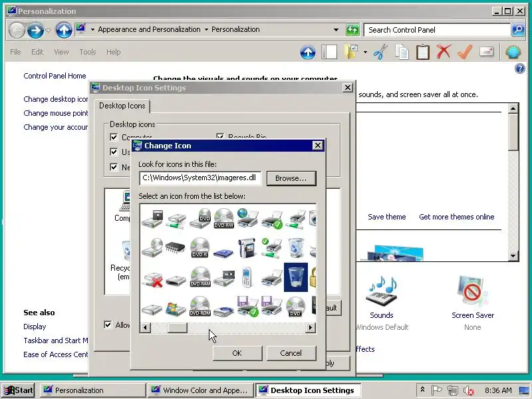This screenshot has height=399, width=532.
Task: Select the DVD-RW disc icon
Action: tap(224, 218)
